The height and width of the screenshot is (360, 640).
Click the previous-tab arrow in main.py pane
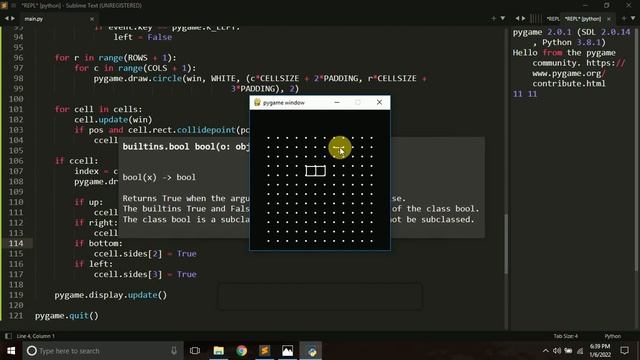coord(7,18)
